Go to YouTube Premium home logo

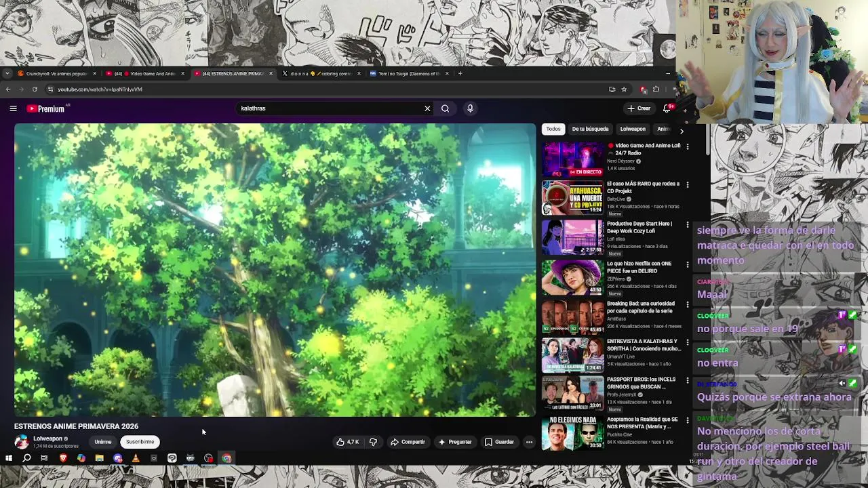point(45,108)
